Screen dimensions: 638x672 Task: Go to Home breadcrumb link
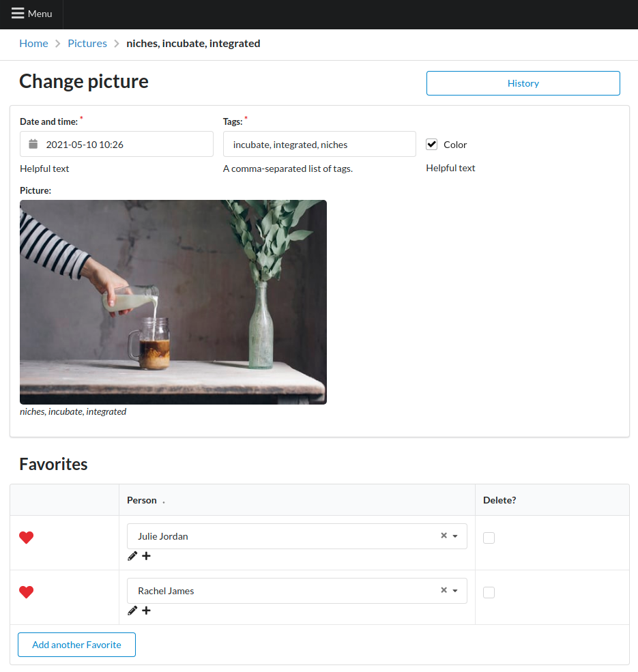tap(33, 43)
